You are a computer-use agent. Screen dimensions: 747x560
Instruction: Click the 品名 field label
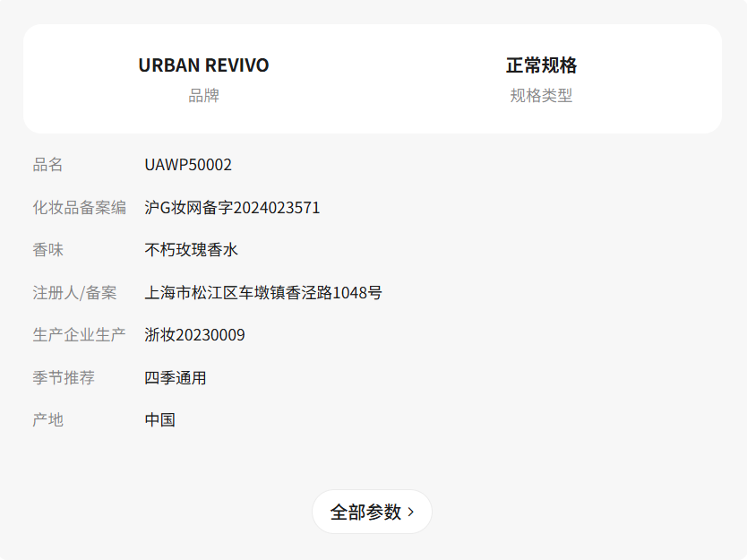click(47, 165)
